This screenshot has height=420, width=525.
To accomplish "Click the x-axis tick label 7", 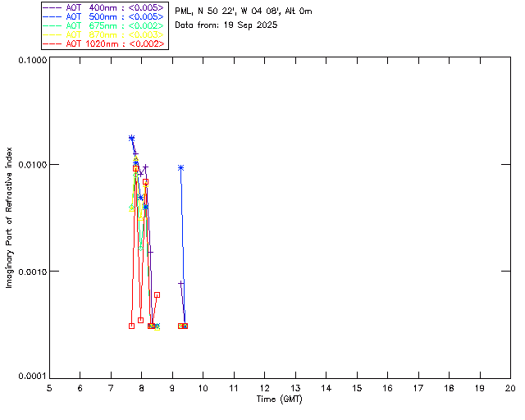I will pyautogui.click(x=111, y=388).
